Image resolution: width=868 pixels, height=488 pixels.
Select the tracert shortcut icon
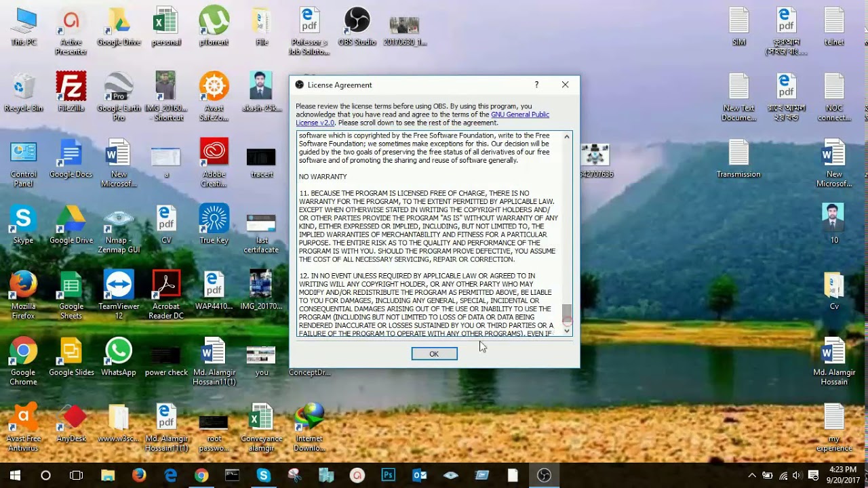261,163
